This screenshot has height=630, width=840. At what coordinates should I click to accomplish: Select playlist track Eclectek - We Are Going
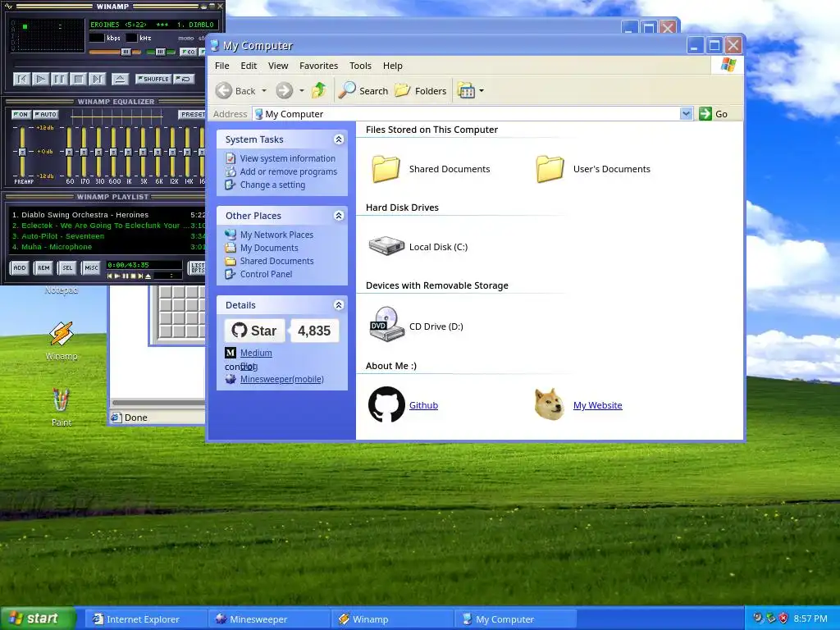pos(107,226)
